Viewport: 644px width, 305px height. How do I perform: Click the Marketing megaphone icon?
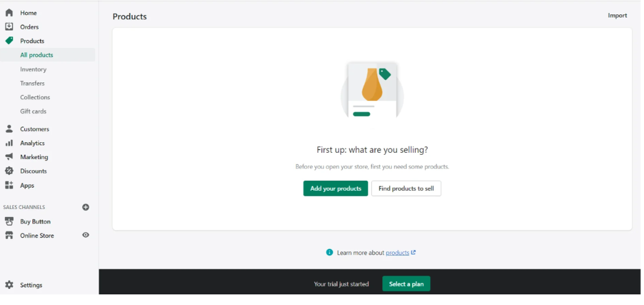pyautogui.click(x=9, y=157)
